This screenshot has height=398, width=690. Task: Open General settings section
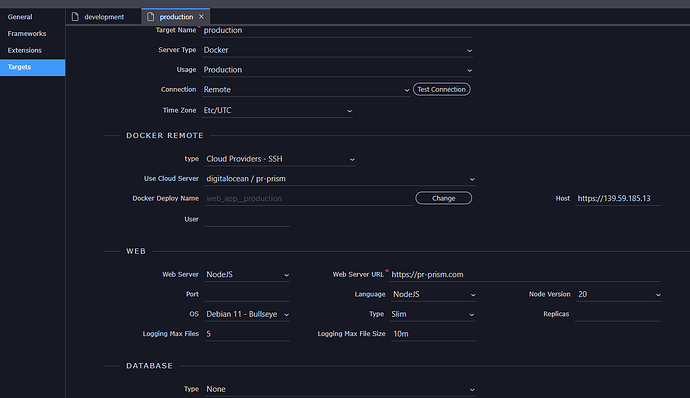coord(33,17)
